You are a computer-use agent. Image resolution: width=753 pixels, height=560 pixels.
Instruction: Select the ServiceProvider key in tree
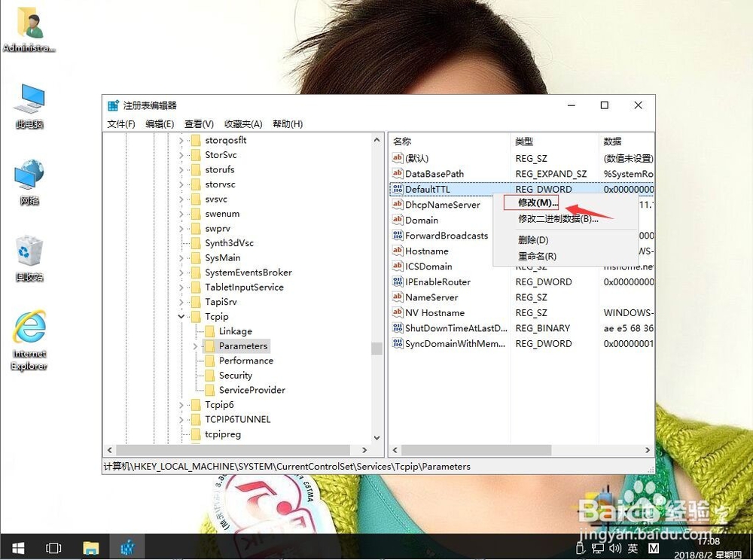pyautogui.click(x=252, y=390)
